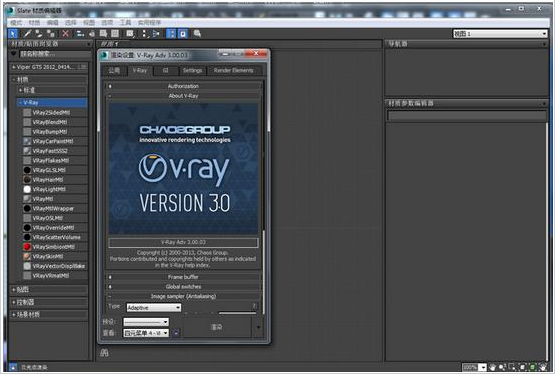Open the view-to-render dropdown menu
Screen dimensions: 555x375
pos(146,333)
